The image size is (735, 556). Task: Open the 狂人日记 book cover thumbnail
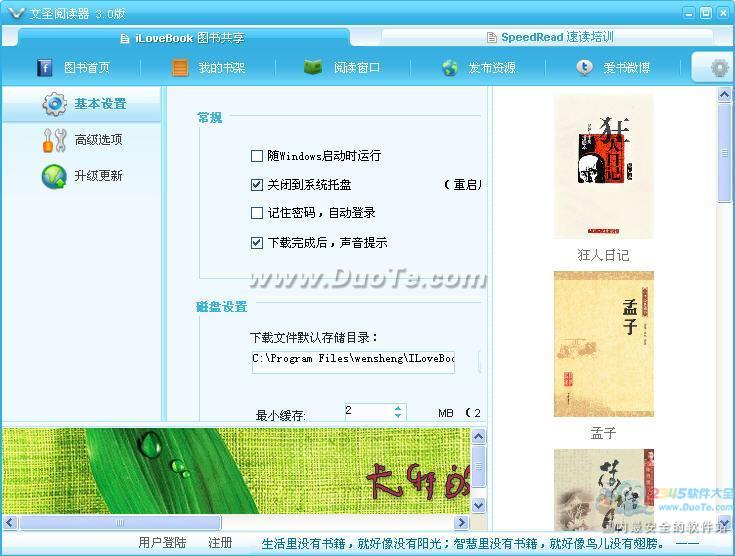click(603, 167)
